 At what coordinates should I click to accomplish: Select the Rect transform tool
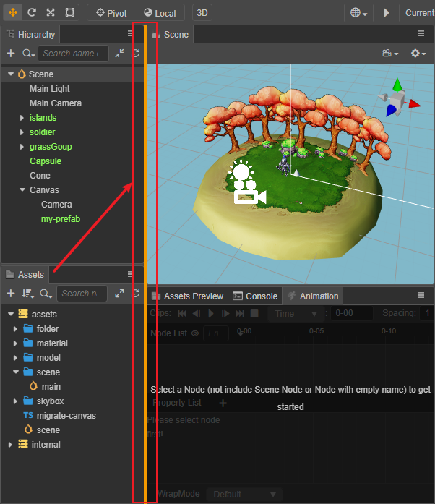[x=69, y=12]
